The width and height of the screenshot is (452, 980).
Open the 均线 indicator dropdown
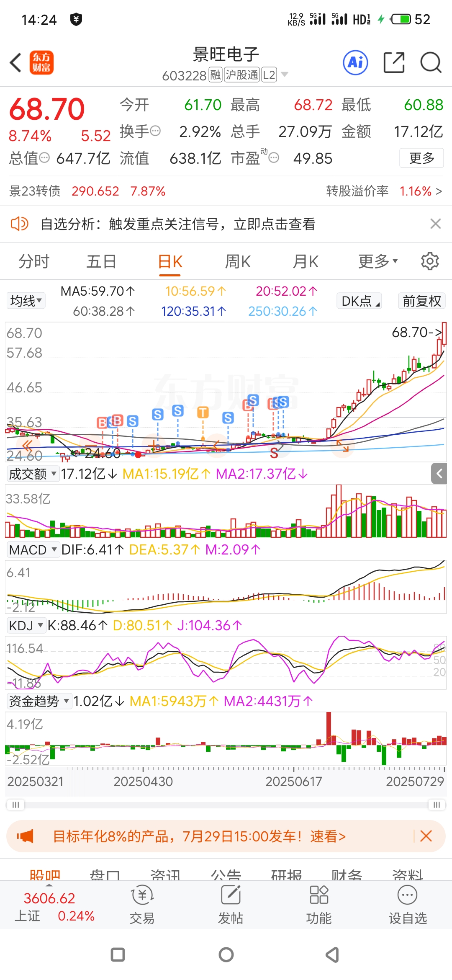click(26, 301)
